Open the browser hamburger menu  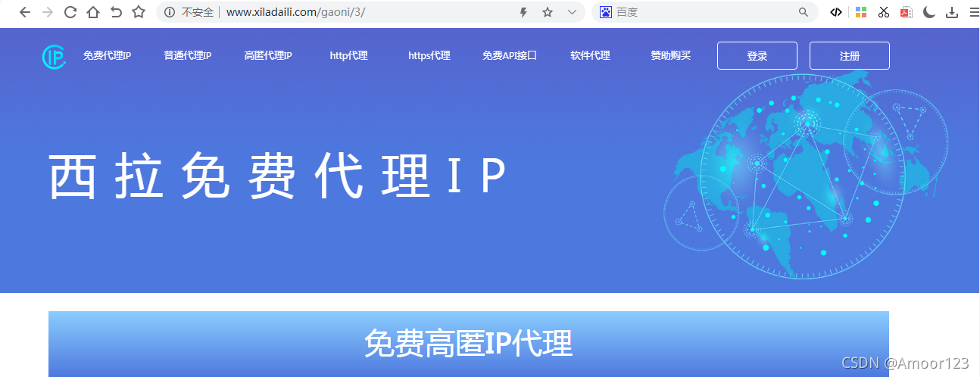click(974, 12)
